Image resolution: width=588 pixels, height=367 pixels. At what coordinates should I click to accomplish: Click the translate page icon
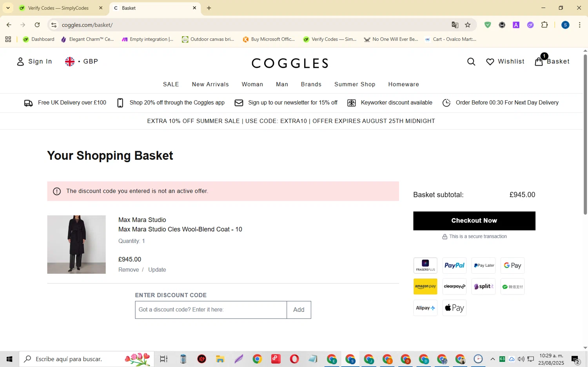point(455,25)
